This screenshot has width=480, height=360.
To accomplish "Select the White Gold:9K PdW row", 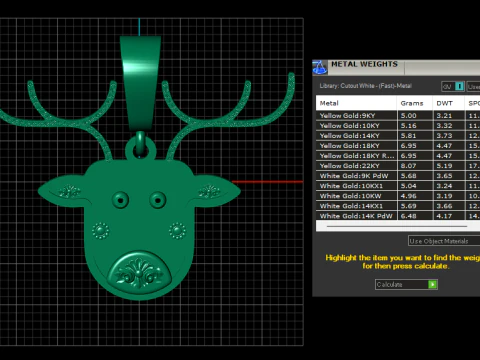I will tap(398, 176).
